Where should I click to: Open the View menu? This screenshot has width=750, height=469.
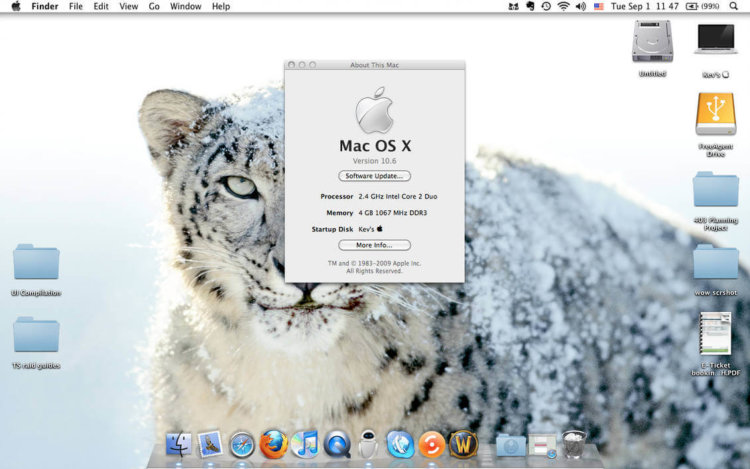(x=129, y=6)
